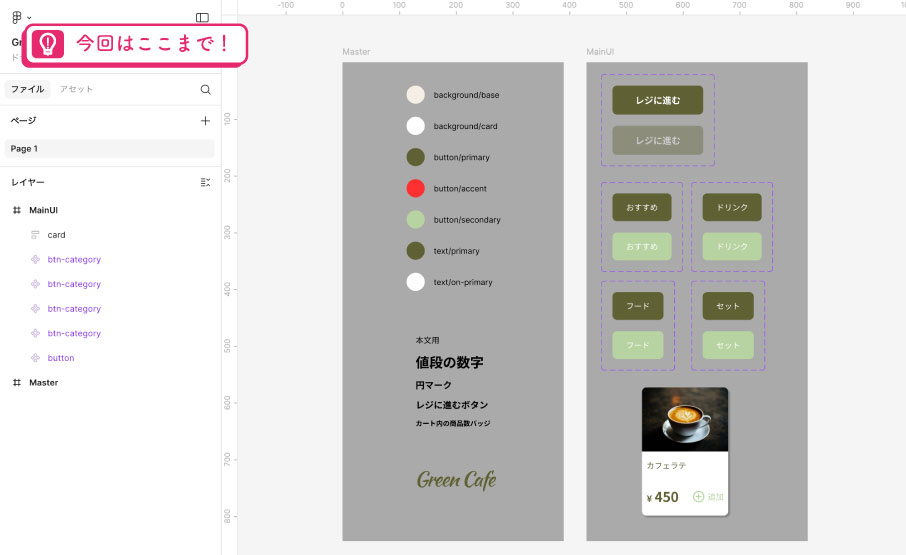906x555 pixels.
Task: Click the dark セット category button
Action: (728, 306)
